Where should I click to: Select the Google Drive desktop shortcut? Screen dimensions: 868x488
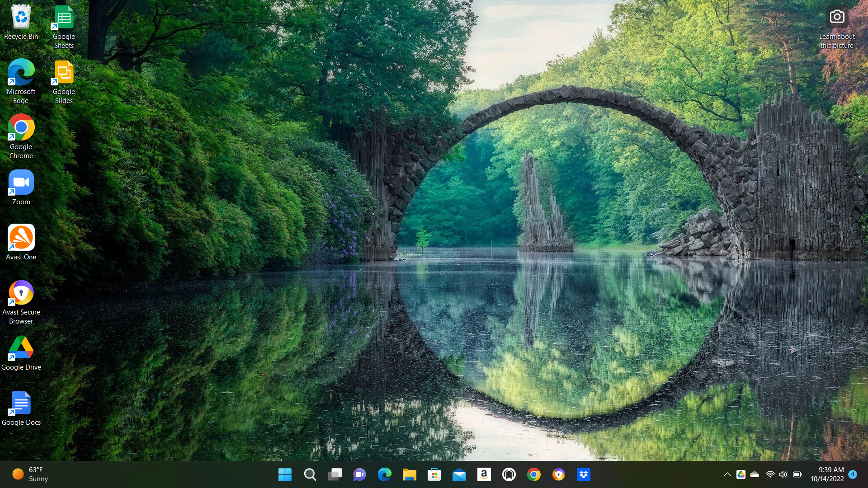click(x=21, y=354)
